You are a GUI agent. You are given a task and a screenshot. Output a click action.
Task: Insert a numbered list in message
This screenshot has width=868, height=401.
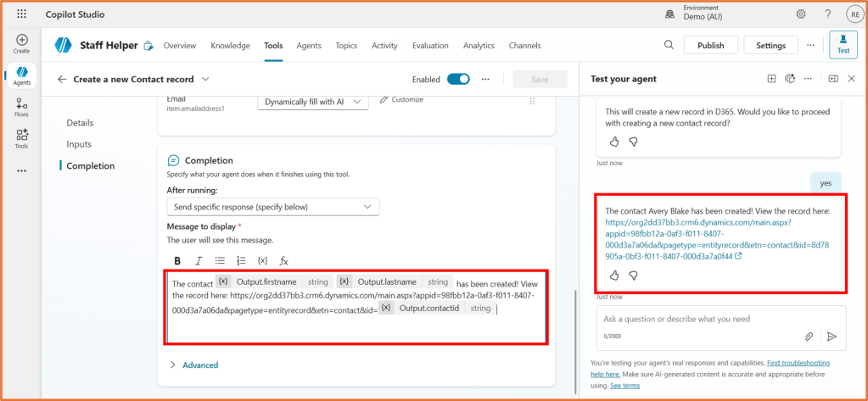241,260
